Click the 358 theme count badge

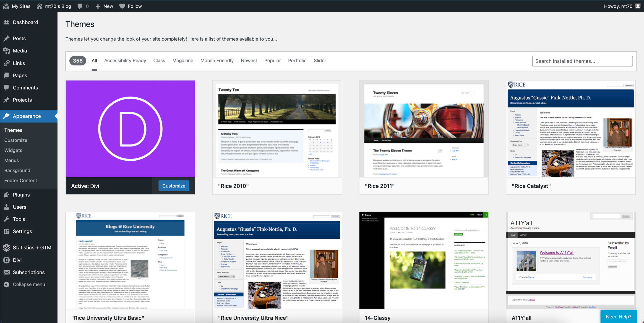pyautogui.click(x=78, y=61)
